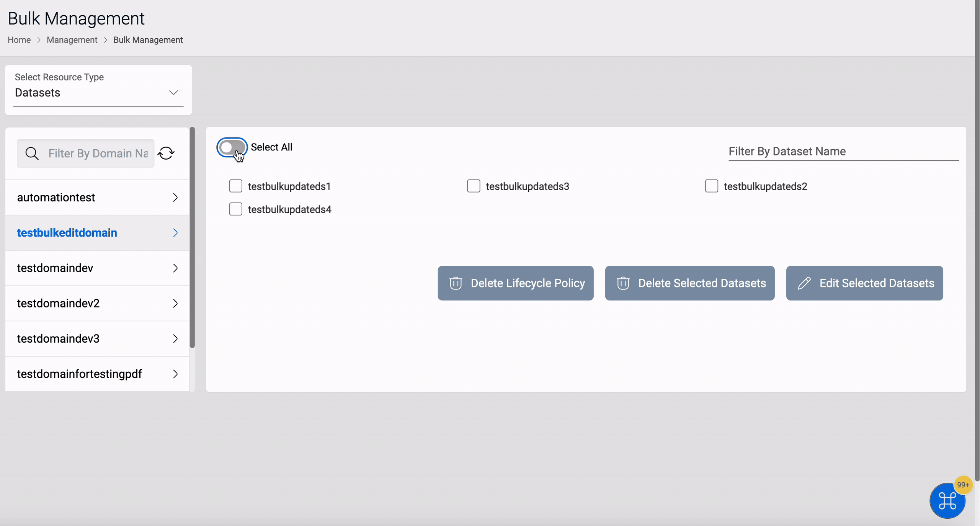Viewport: 980px width, 526px height.
Task: Expand the testdomainfortestingpdf chevron
Action: (175, 374)
